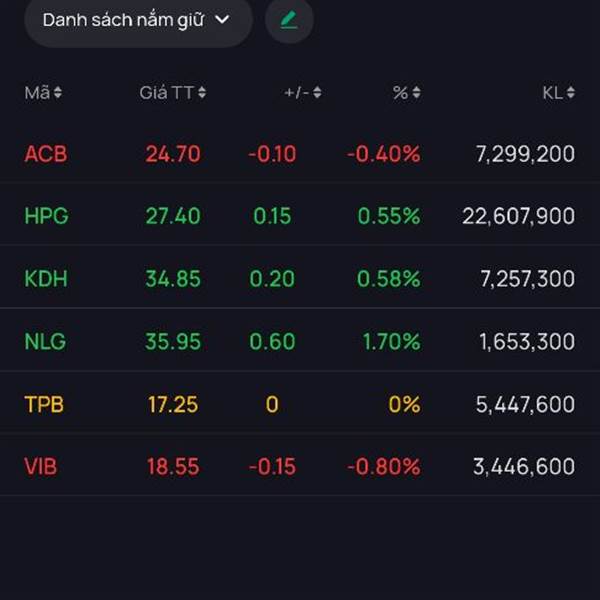Sort by the % column arrows
This screenshot has width=600, height=600.
(416, 93)
